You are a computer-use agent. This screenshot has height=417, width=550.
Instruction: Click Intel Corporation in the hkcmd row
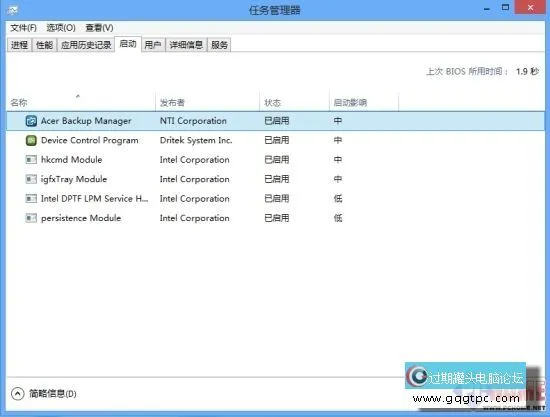[195, 160]
